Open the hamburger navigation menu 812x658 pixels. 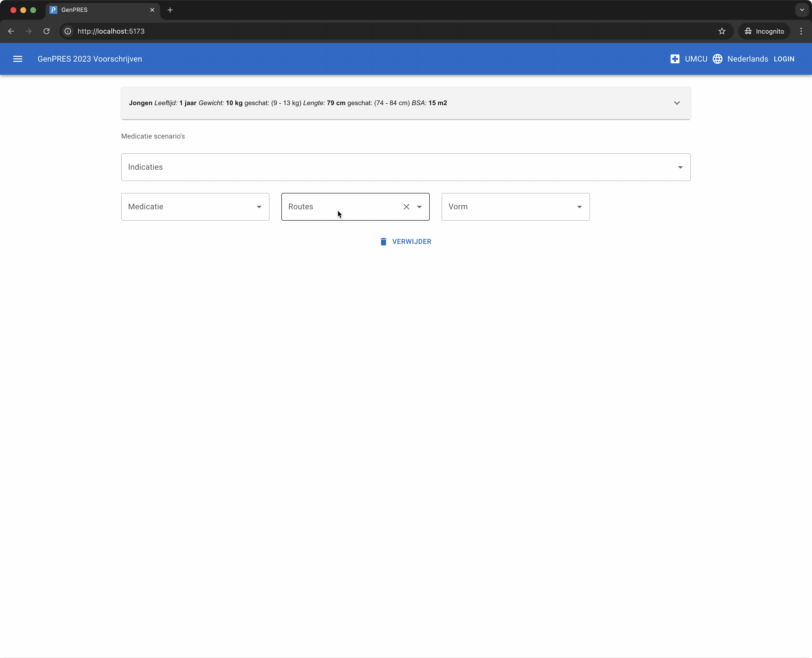pyautogui.click(x=18, y=59)
